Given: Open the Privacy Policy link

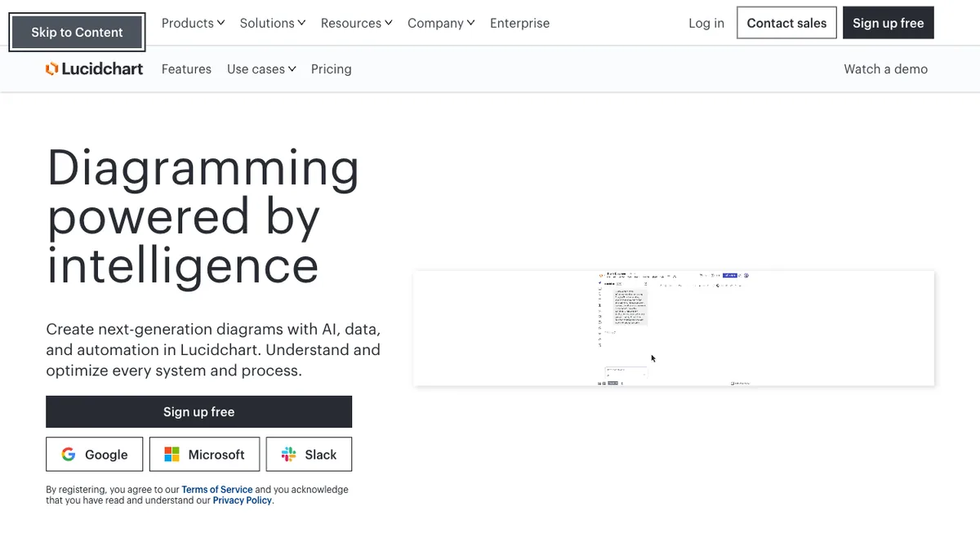Looking at the screenshot, I should click(x=242, y=500).
